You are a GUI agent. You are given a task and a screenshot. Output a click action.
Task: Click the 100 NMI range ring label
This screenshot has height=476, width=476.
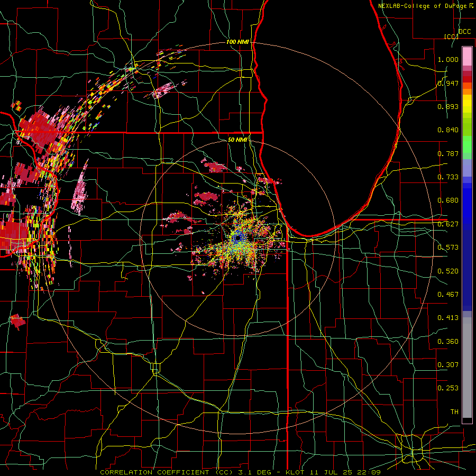237,42
